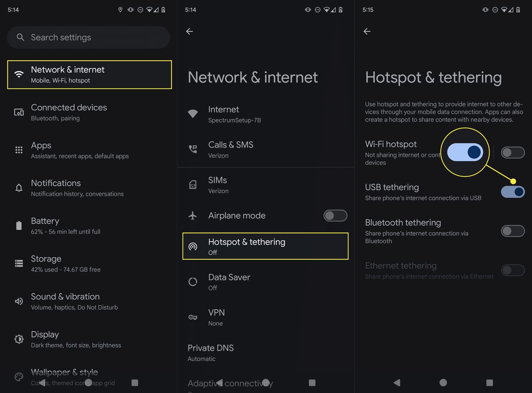Tap the Wi-Fi icon beside Network & internet
Screen dimensions: 532x393
click(x=19, y=74)
